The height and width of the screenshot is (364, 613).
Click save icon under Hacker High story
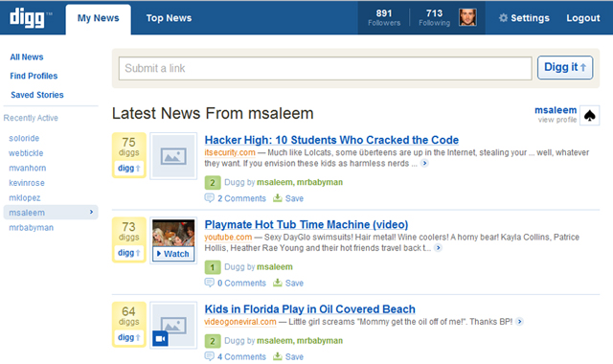coord(278,198)
